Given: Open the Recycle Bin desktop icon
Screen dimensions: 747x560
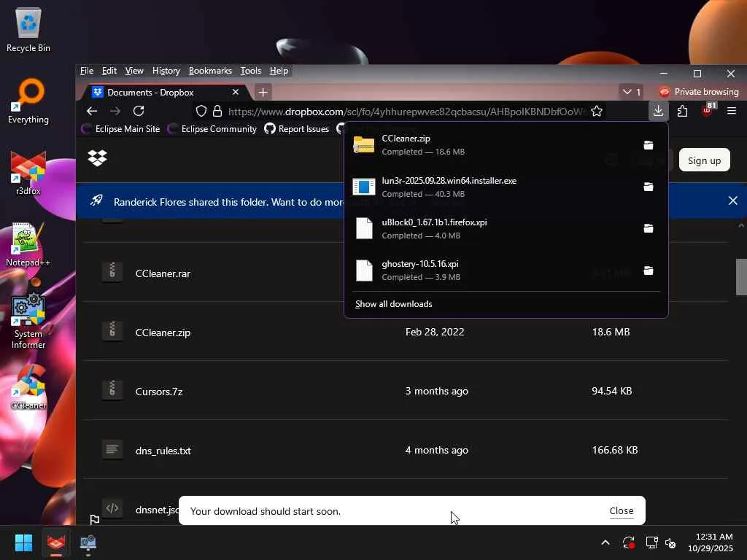Looking at the screenshot, I should (x=28, y=29).
